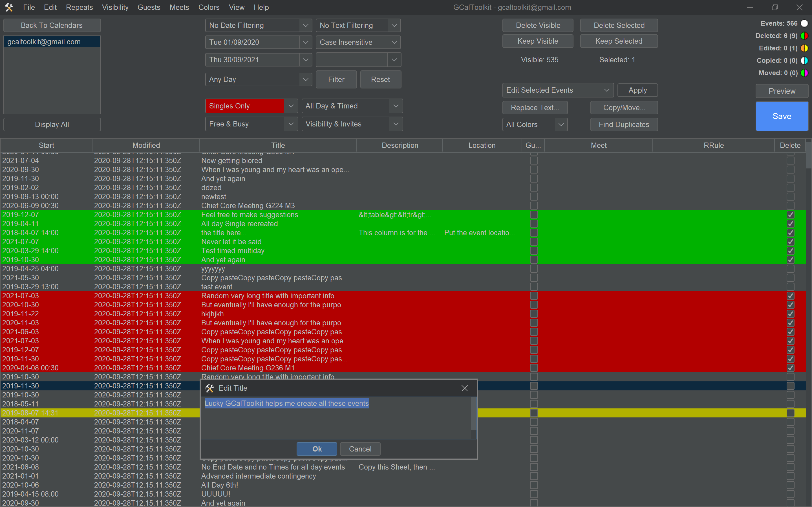Viewport: 812px width, 507px height.
Task: Click the Deleted status circle indicator
Action: point(804,35)
